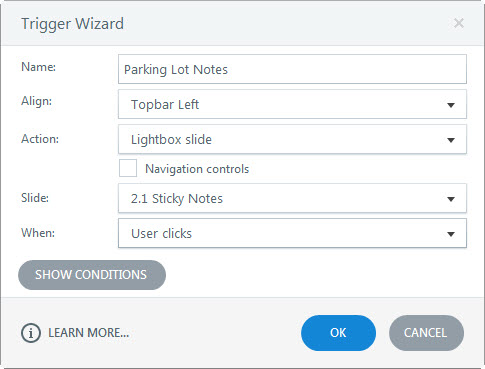This screenshot has height=369, width=485.
Task: Click the Action label
Action: 40,139
